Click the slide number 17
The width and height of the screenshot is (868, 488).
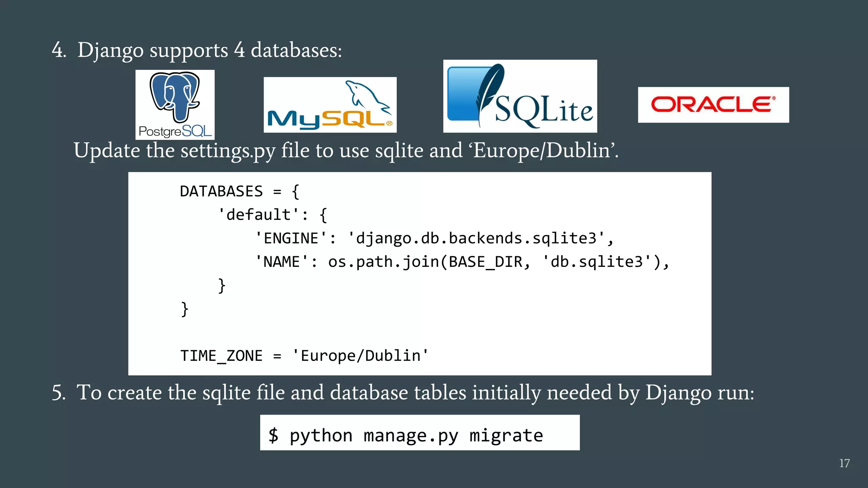click(x=844, y=463)
